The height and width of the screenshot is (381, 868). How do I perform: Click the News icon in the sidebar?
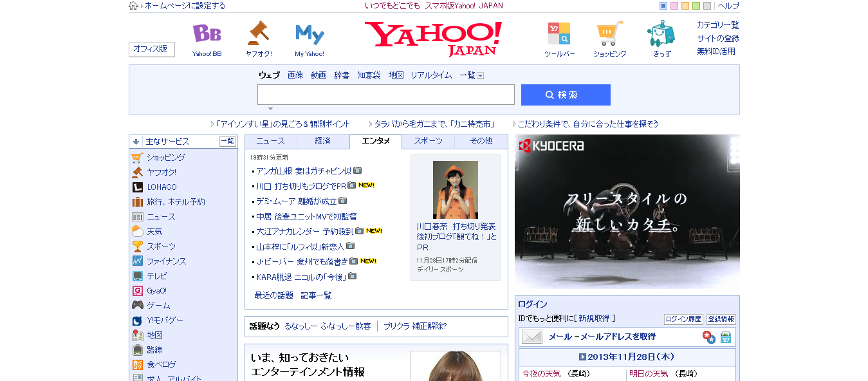137,217
